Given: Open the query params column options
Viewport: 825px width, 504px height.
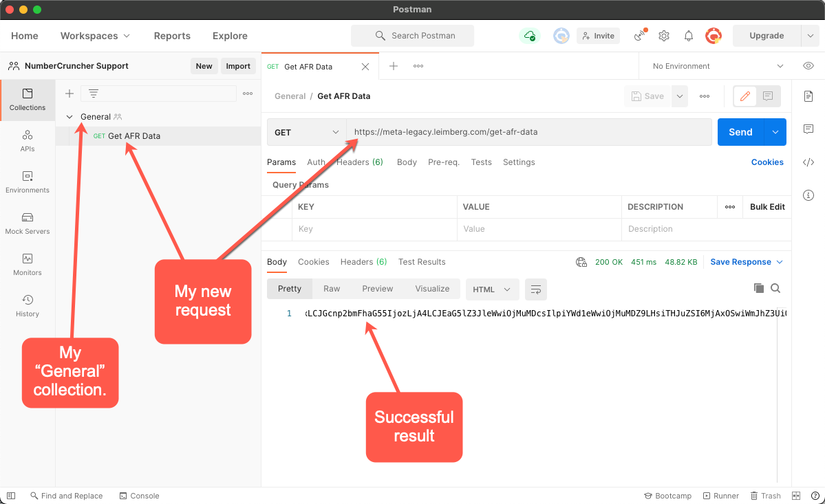Looking at the screenshot, I should pyautogui.click(x=730, y=207).
